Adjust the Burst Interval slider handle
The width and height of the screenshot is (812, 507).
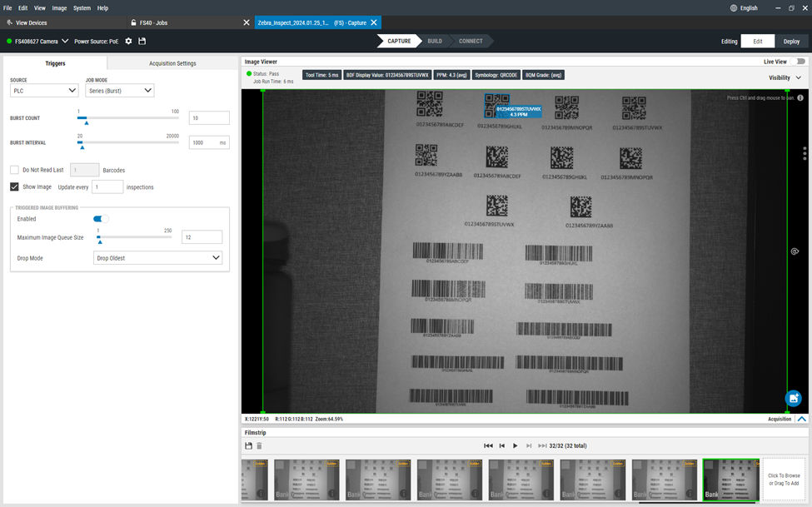tap(82, 147)
